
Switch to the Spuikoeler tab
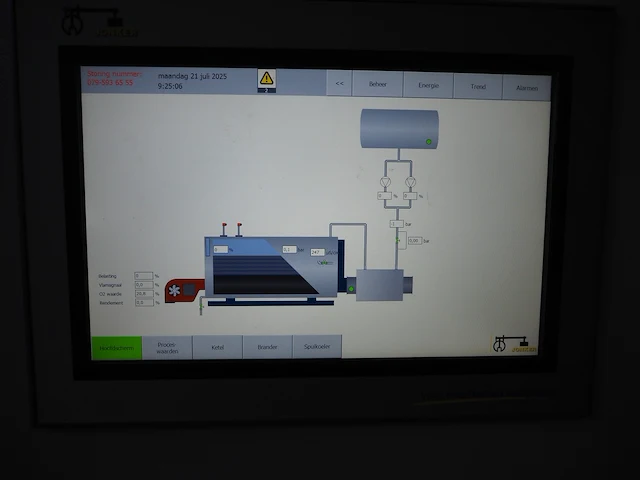[x=317, y=347]
